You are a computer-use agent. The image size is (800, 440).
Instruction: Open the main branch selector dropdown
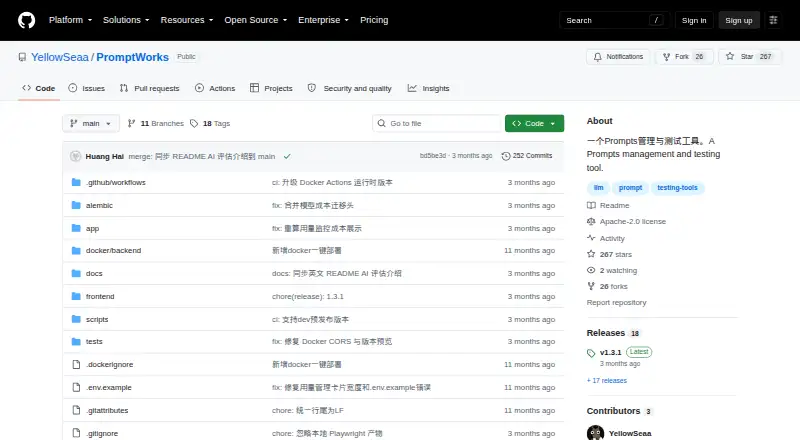[x=91, y=124]
